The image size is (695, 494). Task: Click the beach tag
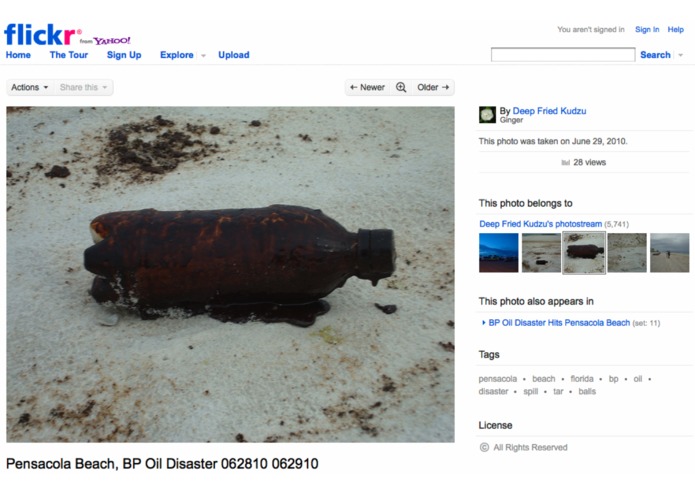(x=543, y=379)
